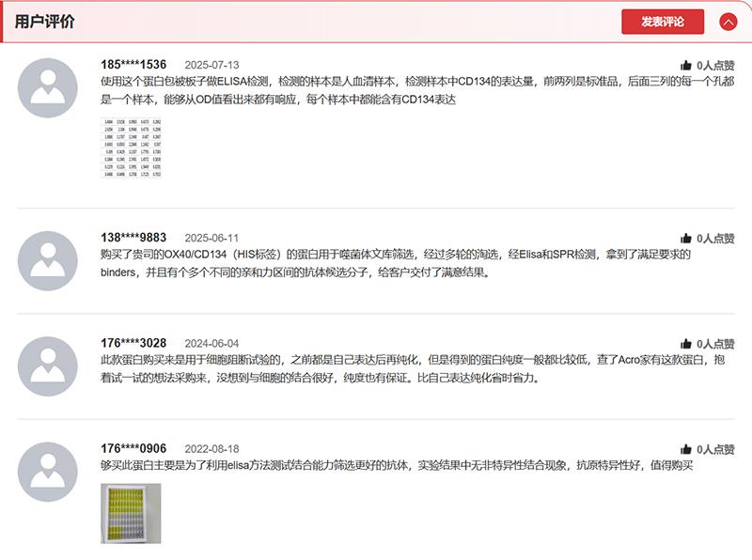Viewport: 752px width, 560px height.
Task: Collapse the 用户评价 section with the chevron
Action: [x=728, y=22]
